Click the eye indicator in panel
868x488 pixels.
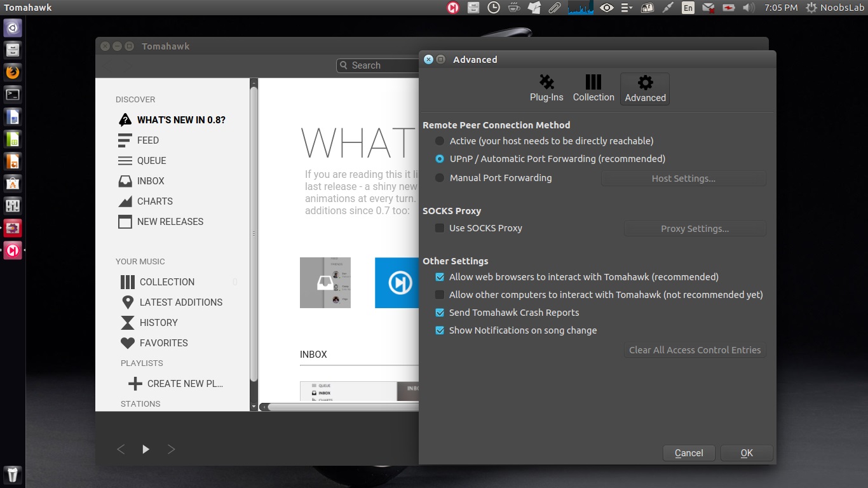tap(607, 8)
